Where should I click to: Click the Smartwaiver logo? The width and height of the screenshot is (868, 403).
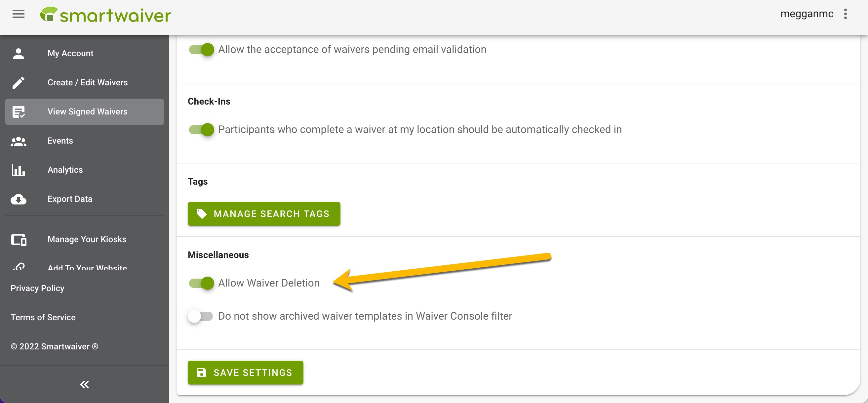coord(105,15)
